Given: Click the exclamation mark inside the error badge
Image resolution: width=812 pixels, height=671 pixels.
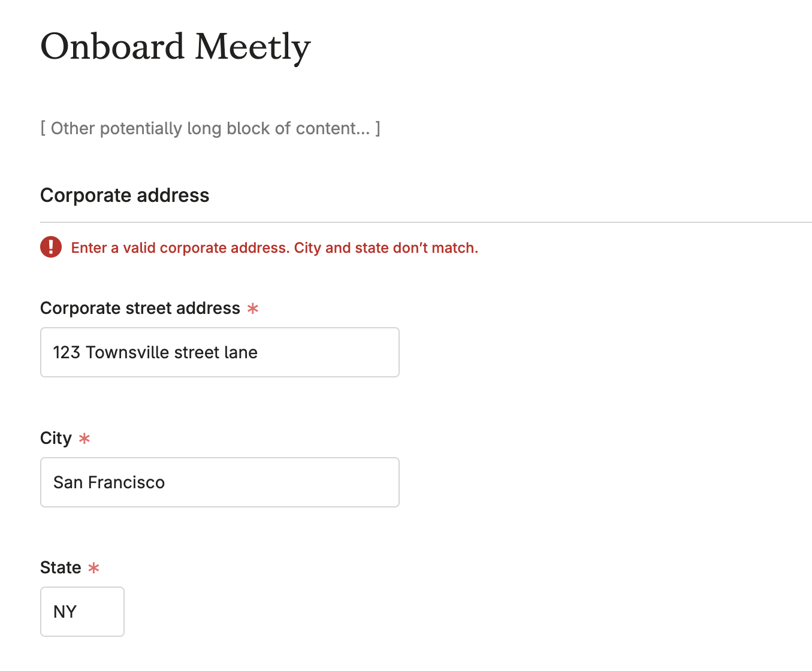Looking at the screenshot, I should click(x=51, y=247).
